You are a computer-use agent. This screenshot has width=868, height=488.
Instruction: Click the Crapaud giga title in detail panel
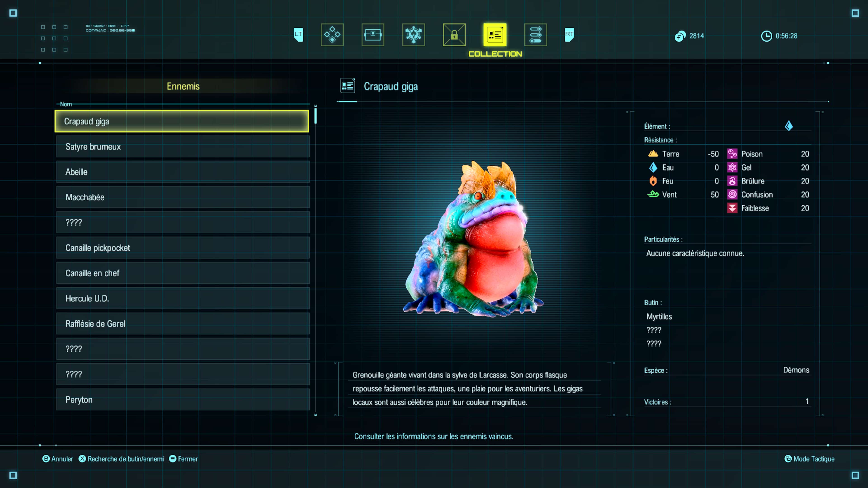391,87
